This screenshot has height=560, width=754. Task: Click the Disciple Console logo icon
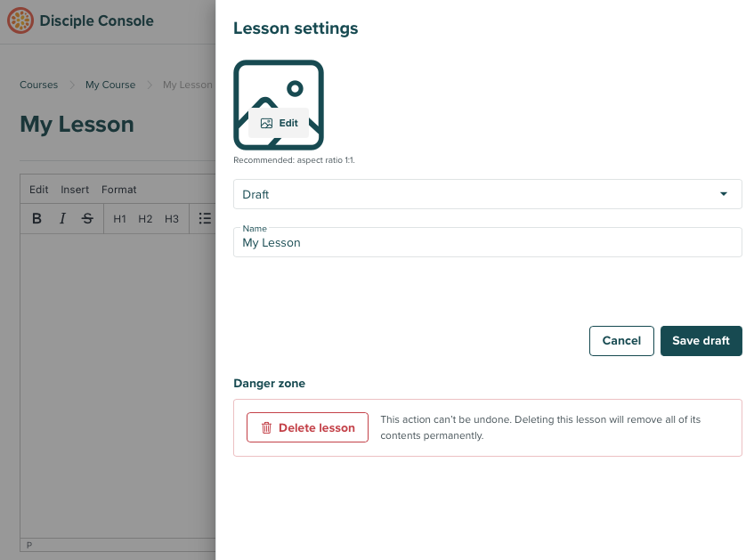pos(20,20)
